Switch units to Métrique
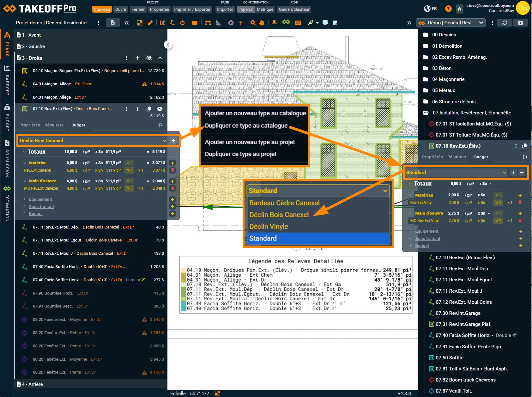This screenshot has width=532, height=397. click(x=265, y=9)
